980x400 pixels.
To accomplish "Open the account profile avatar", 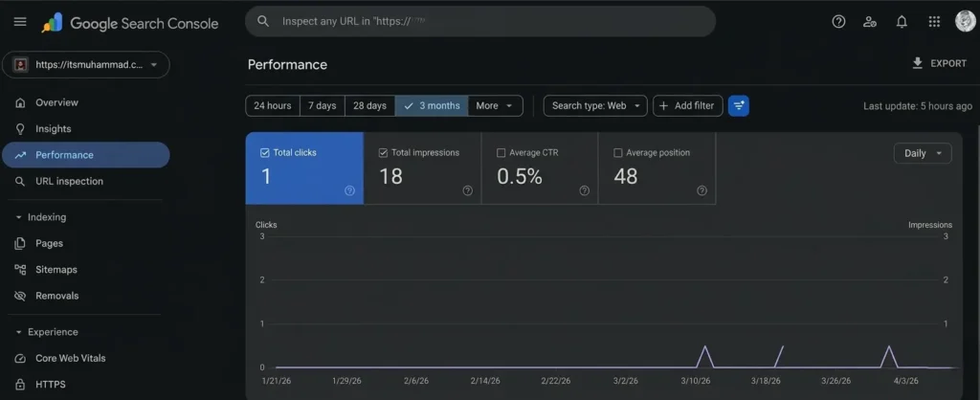I will click(x=966, y=21).
